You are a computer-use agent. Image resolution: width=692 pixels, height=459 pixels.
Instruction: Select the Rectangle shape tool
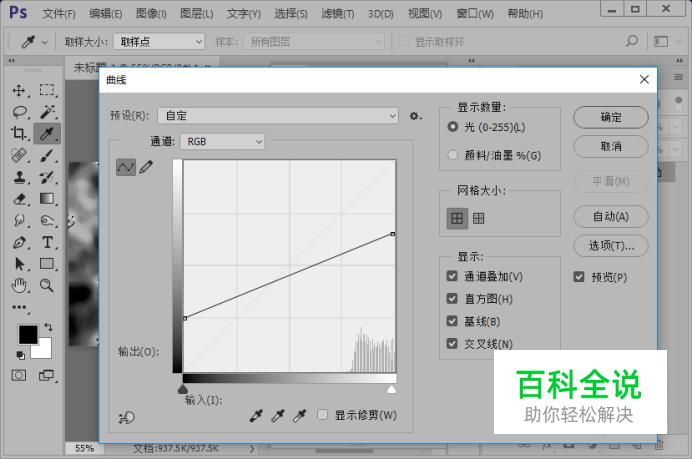pyautogui.click(x=47, y=263)
